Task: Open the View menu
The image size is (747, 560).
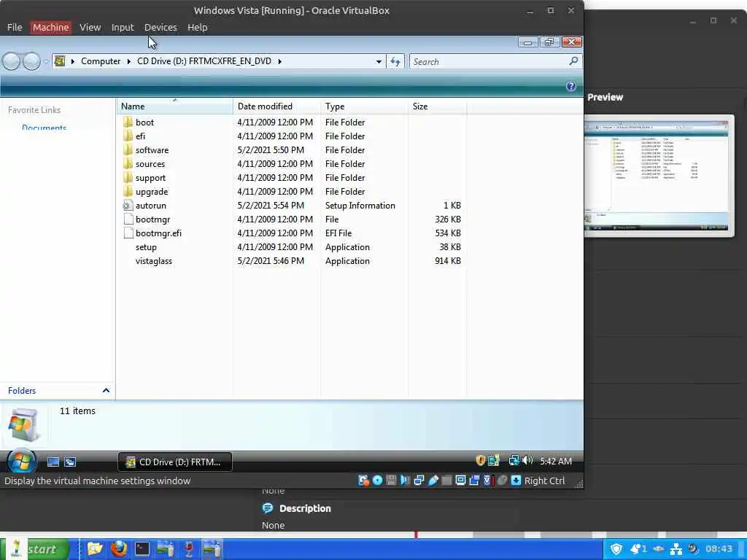Action: click(90, 27)
